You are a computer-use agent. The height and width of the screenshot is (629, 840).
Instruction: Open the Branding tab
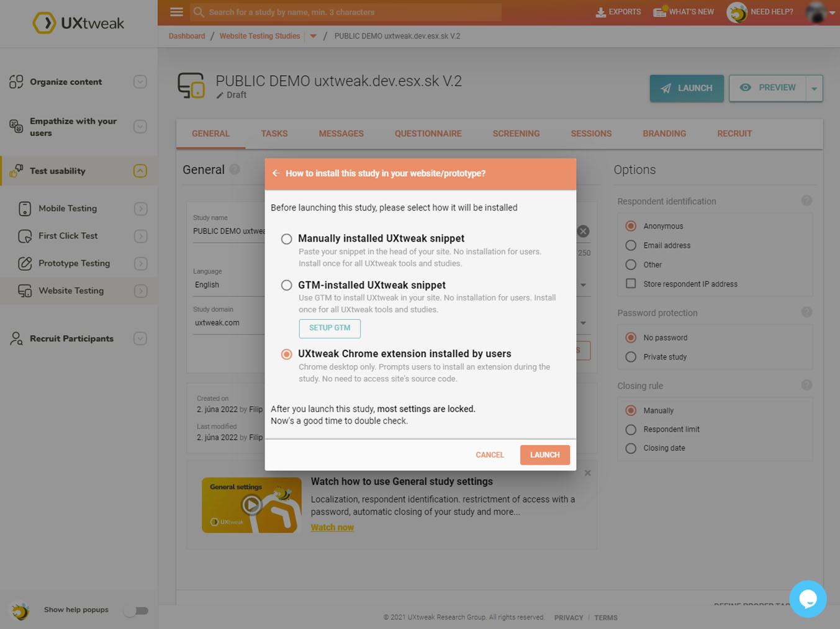coord(664,133)
